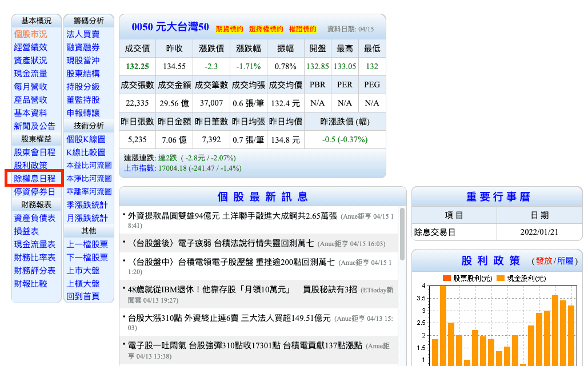Open the 個股市況 sidebar link
This screenshot has width=588, height=366.
click(x=30, y=34)
